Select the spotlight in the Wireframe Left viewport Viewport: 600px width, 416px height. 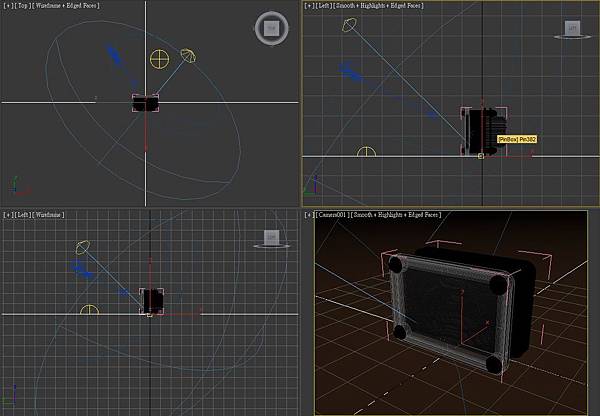click(x=83, y=247)
